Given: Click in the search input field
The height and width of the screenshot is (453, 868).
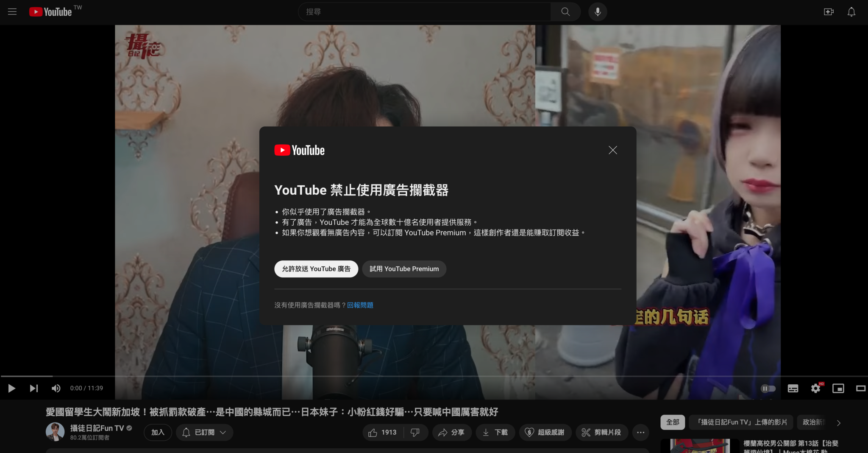Looking at the screenshot, I should pyautogui.click(x=424, y=12).
